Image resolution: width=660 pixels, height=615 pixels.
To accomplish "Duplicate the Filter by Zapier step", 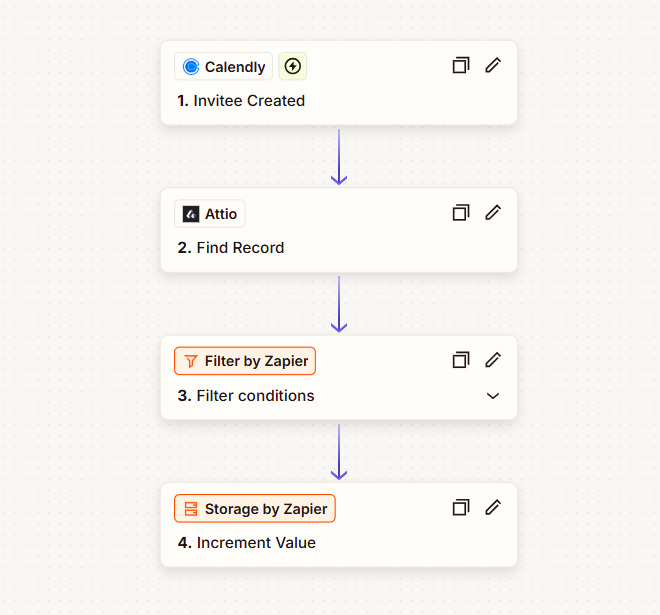I will 461,360.
